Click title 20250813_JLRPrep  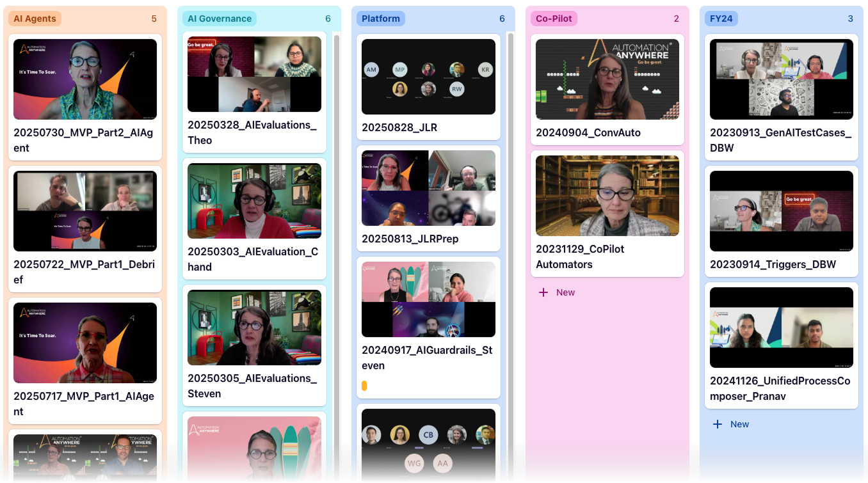(410, 239)
